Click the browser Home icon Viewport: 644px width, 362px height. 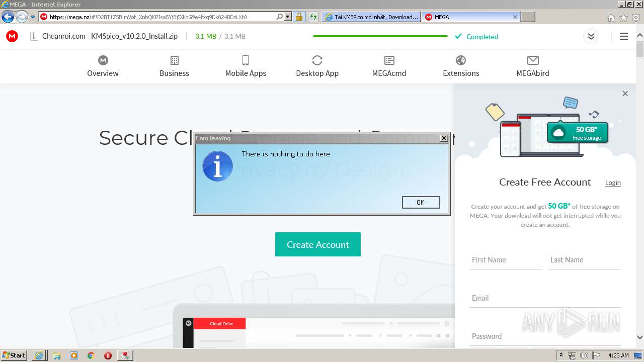(x=611, y=18)
